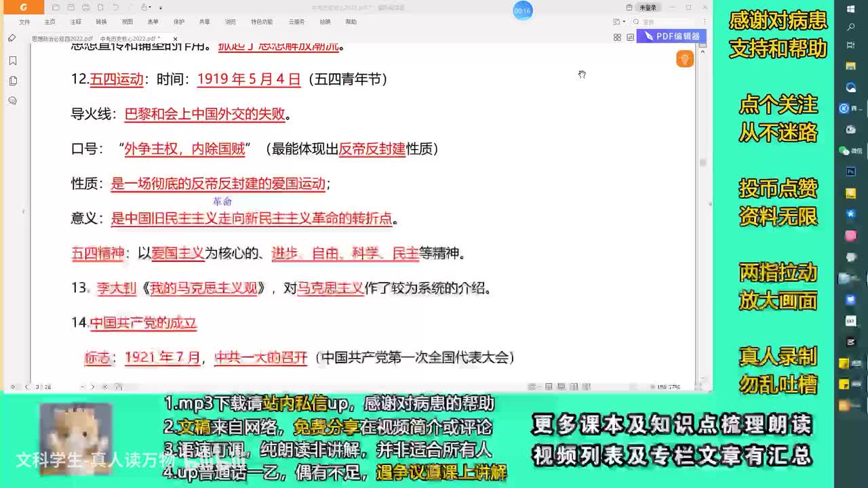Click the text 我的马克思主义观

tap(203, 288)
